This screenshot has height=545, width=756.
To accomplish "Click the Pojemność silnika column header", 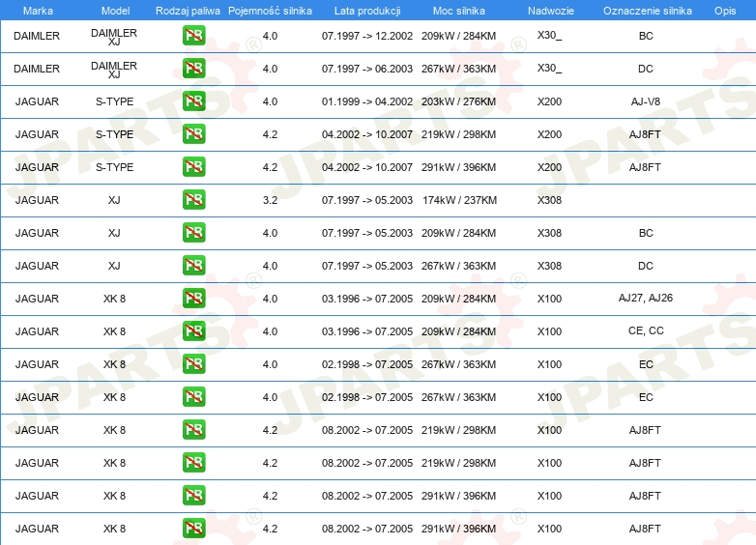I will tap(270, 11).
